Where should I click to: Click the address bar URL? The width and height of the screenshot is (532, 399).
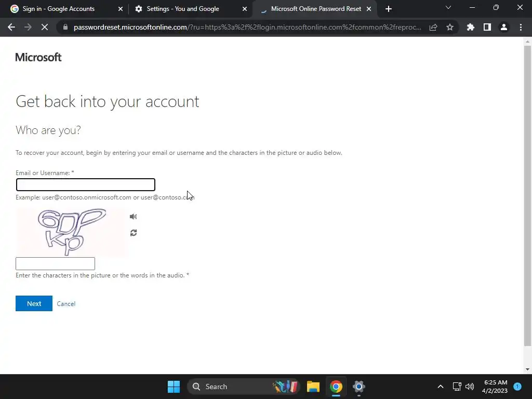[247, 27]
